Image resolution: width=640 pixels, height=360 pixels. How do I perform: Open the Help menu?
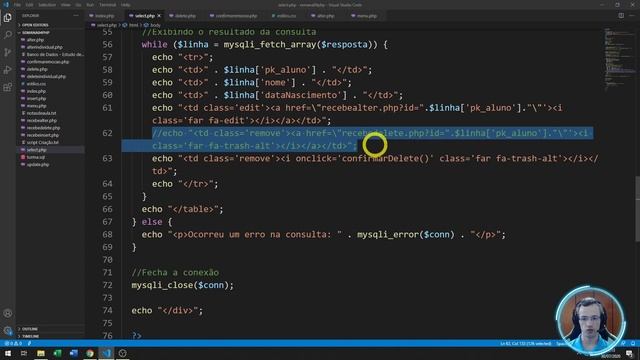(125, 5)
